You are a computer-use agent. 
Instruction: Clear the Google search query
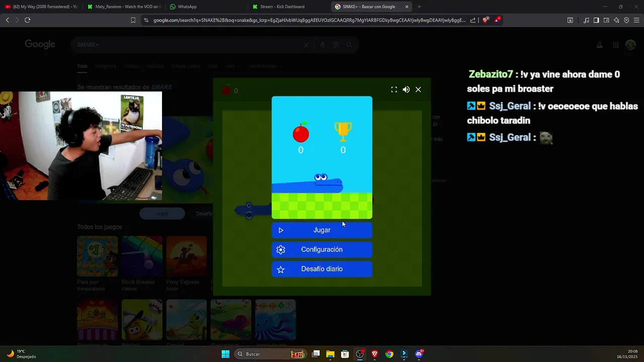point(306,45)
